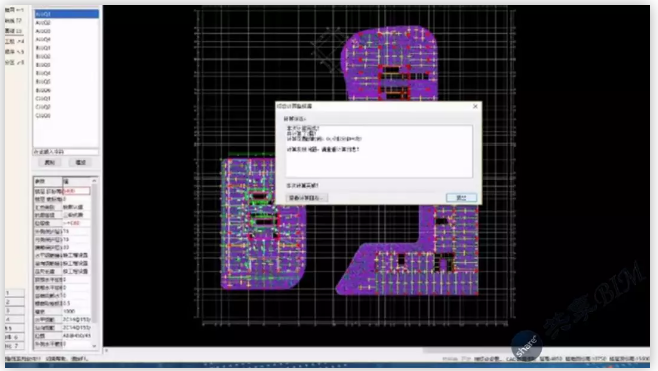Click the search input field below component list
The height and width of the screenshot is (371, 658).
point(66,152)
